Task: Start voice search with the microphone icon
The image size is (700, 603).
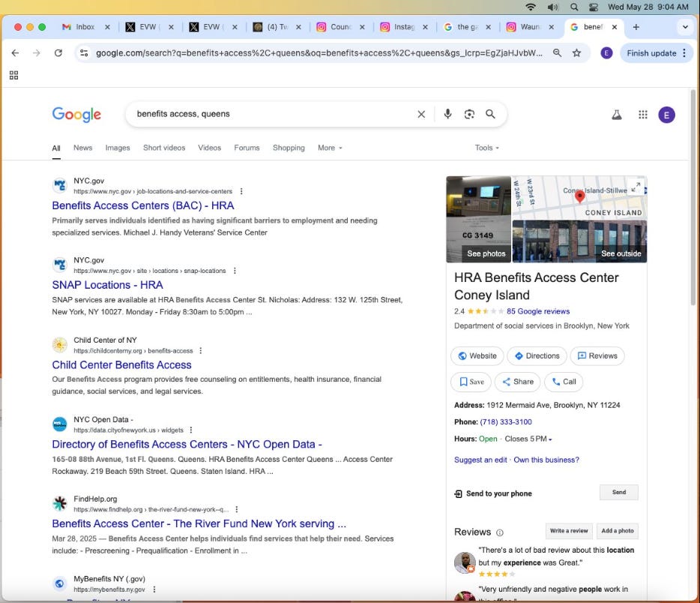Action: click(447, 114)
